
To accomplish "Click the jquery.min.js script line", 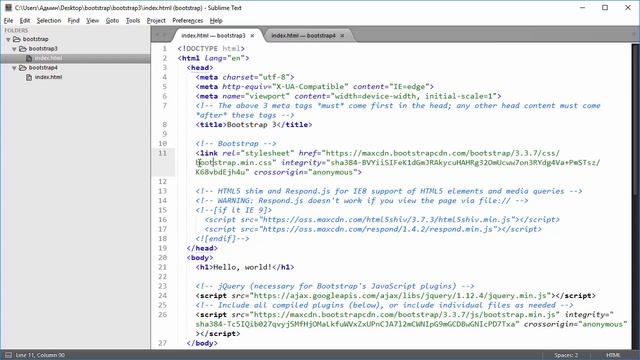I will [x=396, y=296].
